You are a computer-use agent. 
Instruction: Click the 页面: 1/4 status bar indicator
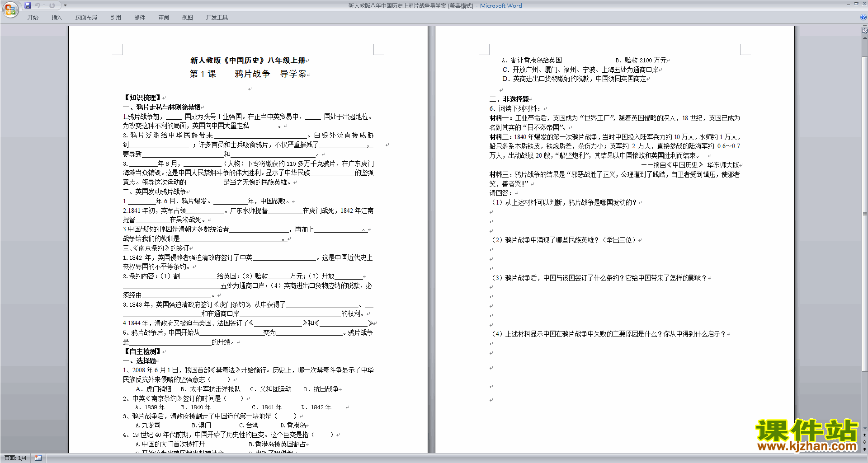tap(15, 458)
